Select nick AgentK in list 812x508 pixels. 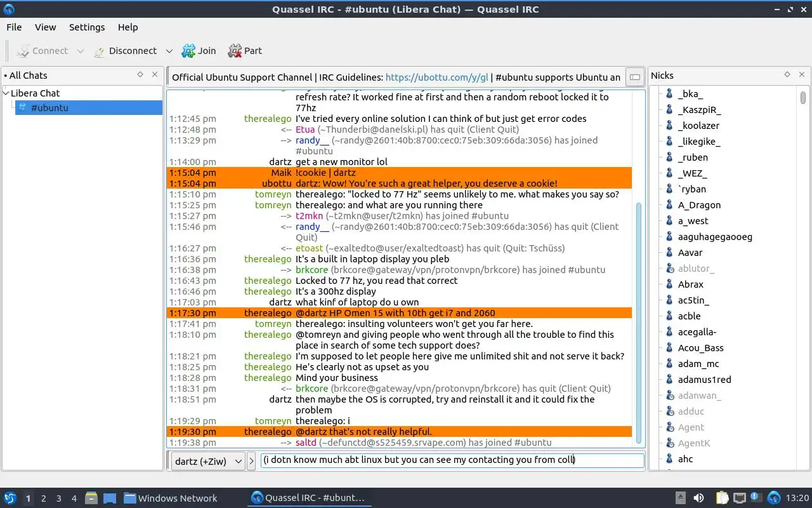(x=694, y=443)
